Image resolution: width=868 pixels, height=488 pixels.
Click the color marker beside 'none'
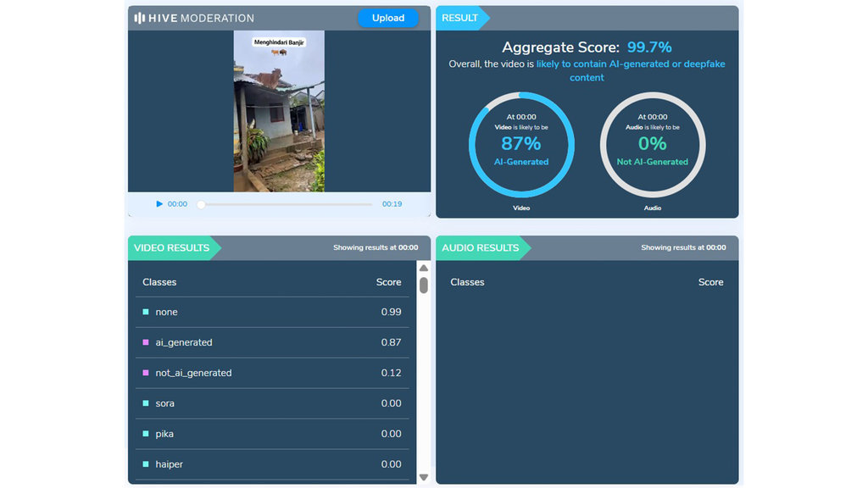tap(146, 312)
